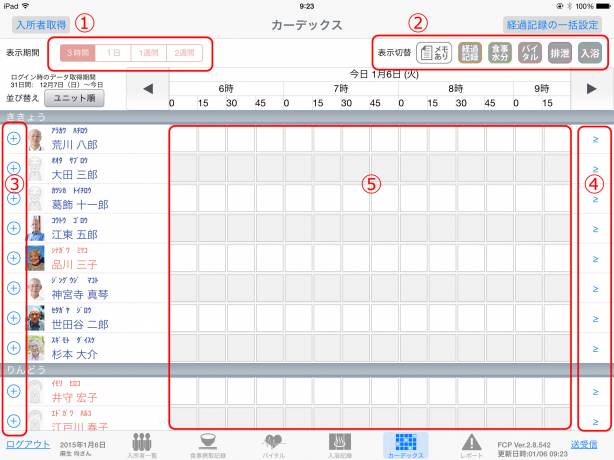Click the ログアウト link
Viewport: 614px width, 460px height.
pos(25,442)
